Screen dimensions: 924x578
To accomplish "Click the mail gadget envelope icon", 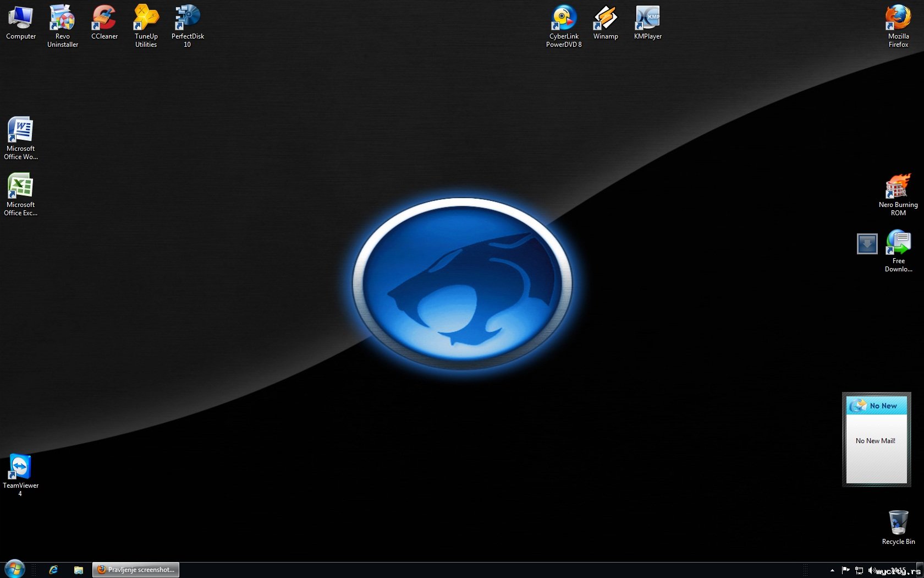I will (x=857, y=406).
